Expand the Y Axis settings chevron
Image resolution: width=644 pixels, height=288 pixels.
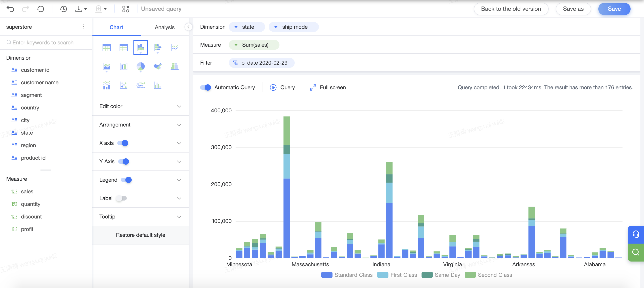179,161
